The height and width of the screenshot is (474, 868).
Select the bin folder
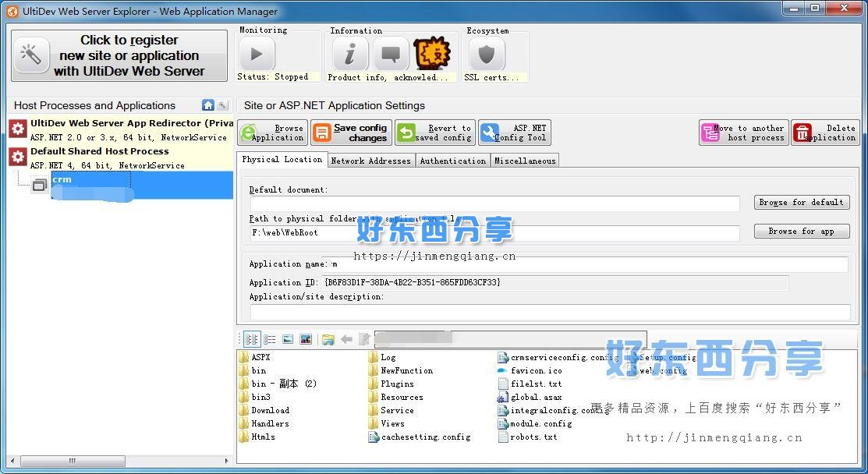pos(253,370)
